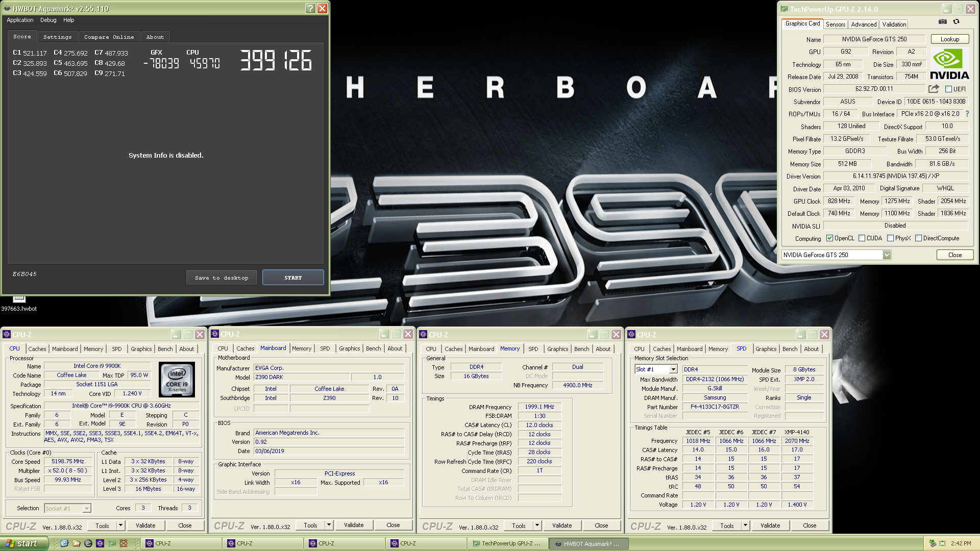980x551 pixels.
Task: Click Tools button in CPU-Z Mainboard window
Action: tap(310, 525)
